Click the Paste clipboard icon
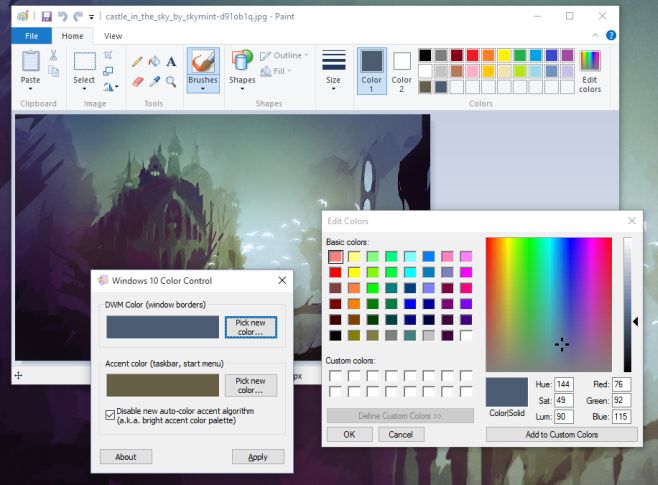The width and height of the screenshot is (658, 485). coord(31,61)
